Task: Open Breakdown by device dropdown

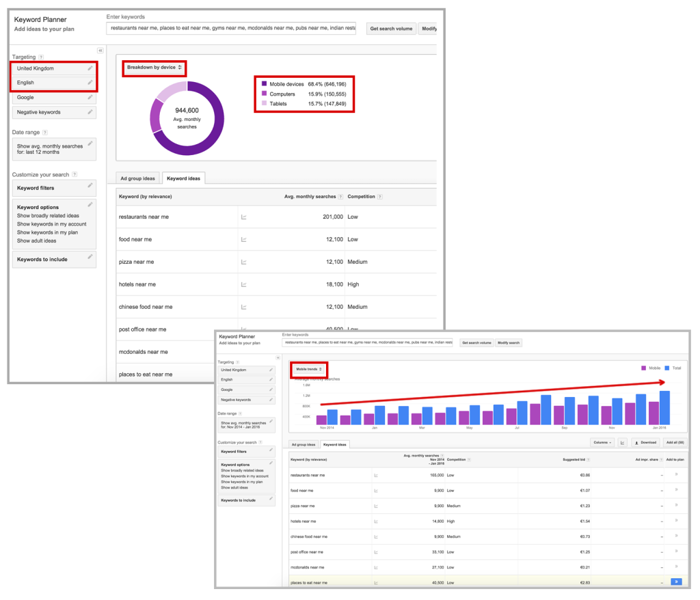Action: click(154, 68)
